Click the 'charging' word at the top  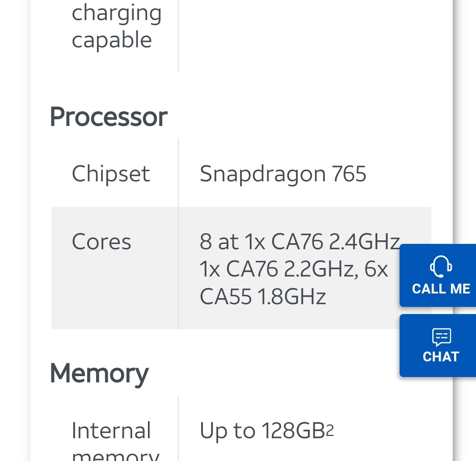(117, 14)
